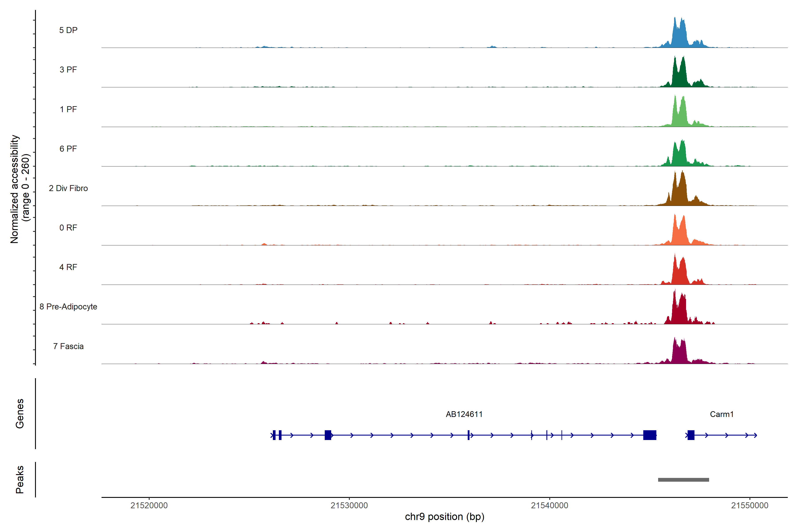The width and height of the screenshot is (798, 532).
Task: Click the large final AB124611 exon block
Action: tap(649, 435)
